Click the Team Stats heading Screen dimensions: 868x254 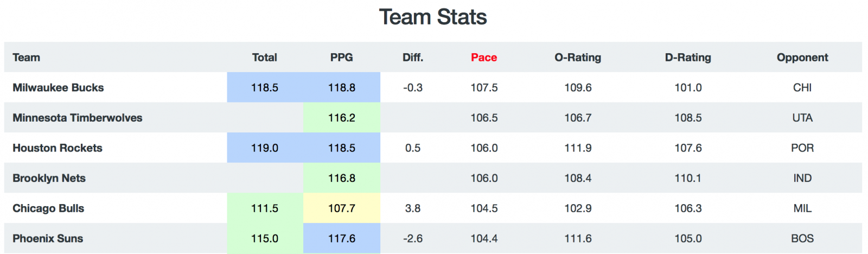pos(433,17)
